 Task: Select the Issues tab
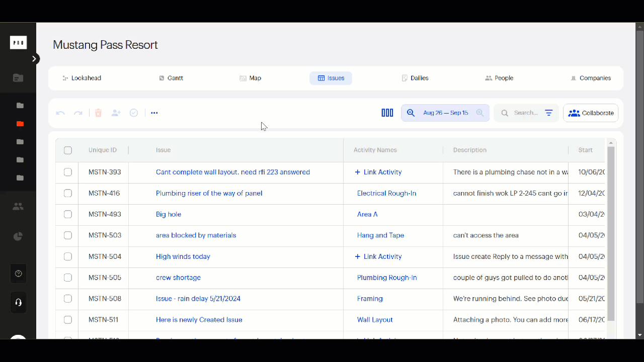tap(331, 78)
